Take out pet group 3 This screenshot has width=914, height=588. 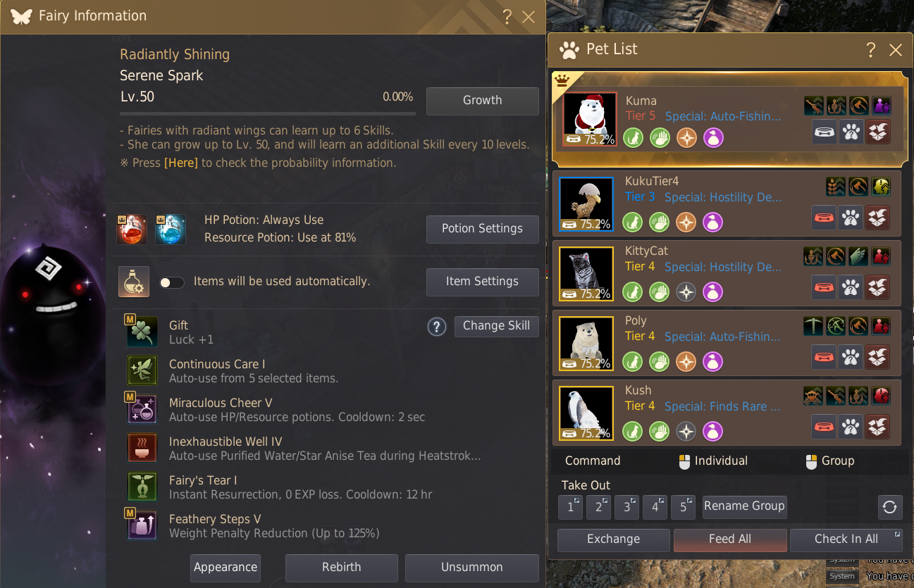(626, 507)
